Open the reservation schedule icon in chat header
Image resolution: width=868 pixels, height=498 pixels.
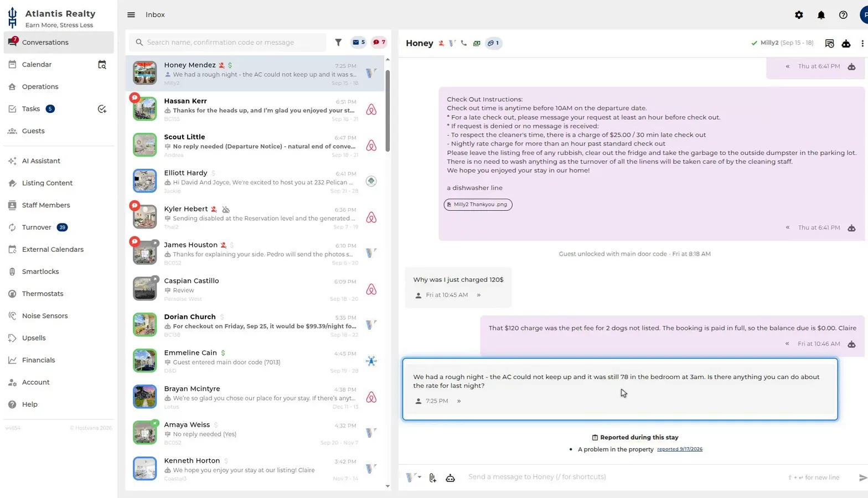(829, 43)
